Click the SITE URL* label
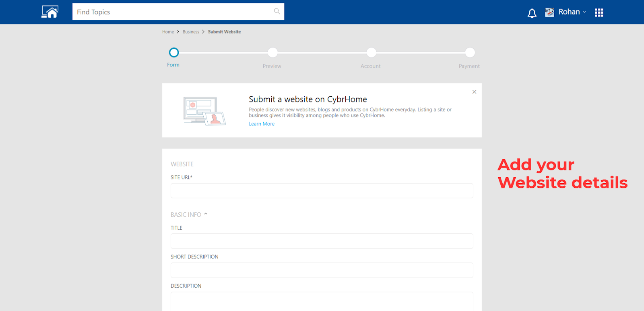 point(182,177)
